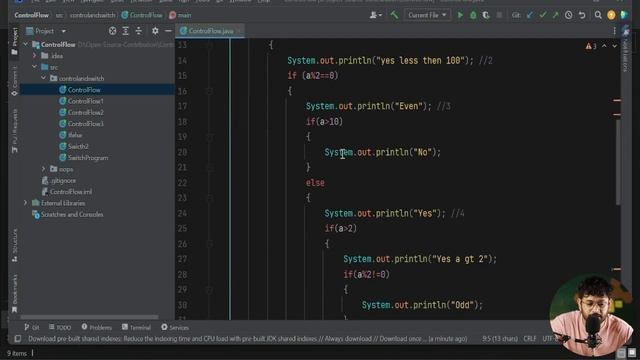The image size is (640, 360).
Task: Jump to previous highlighted problem up arrow
Action: pos(604,46)
